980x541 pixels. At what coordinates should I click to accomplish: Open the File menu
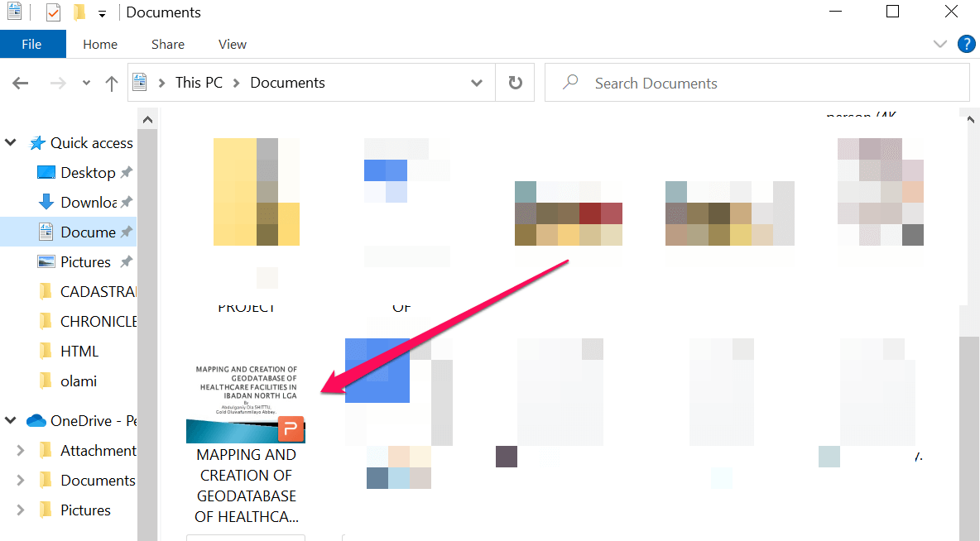[32, 44]
